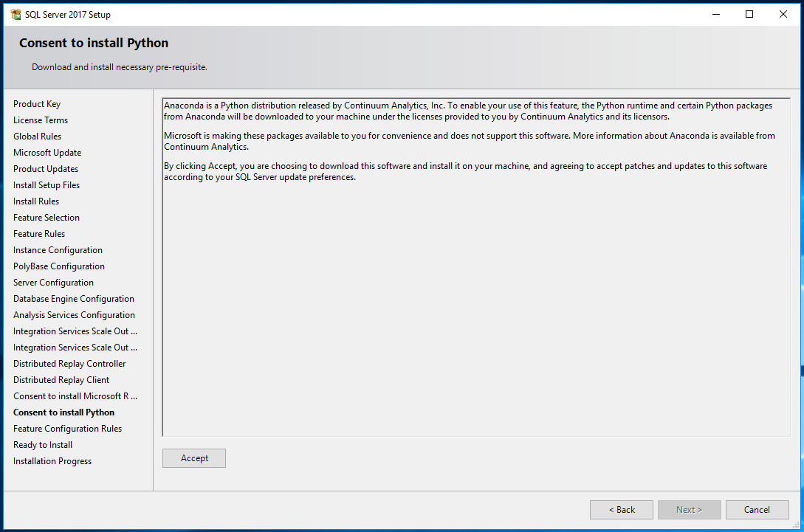Open License Terms step
804x532 pixels.
click(41, 120)
